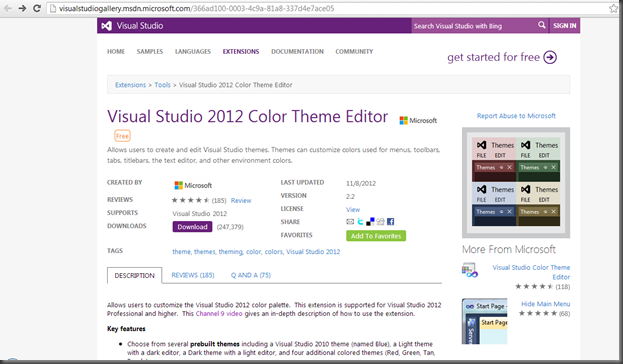Open the LANGUAGES navigation item
This screenshot has height=364, width=623.
pyautogui.click(x=193, y=52)
